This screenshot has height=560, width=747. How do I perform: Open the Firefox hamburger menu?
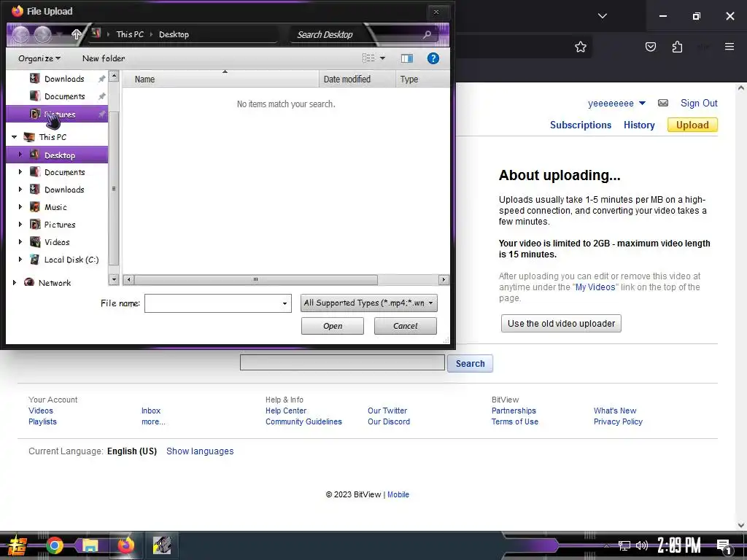pos(729,47)
